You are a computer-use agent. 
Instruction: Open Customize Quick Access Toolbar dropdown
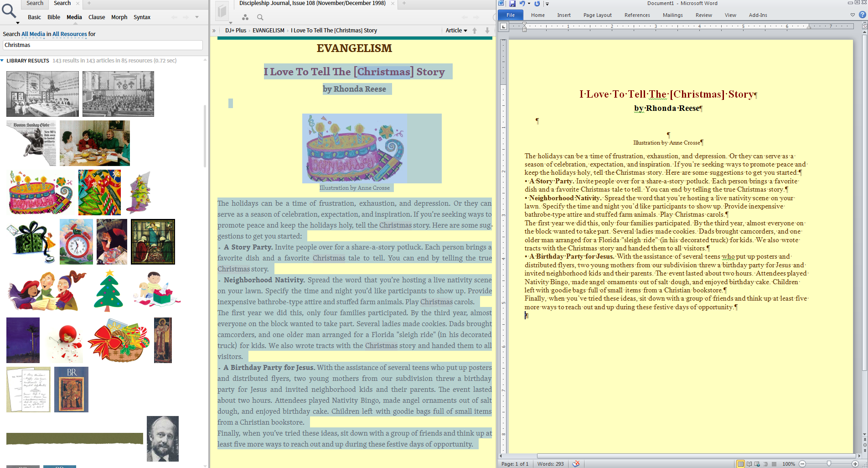547,4
